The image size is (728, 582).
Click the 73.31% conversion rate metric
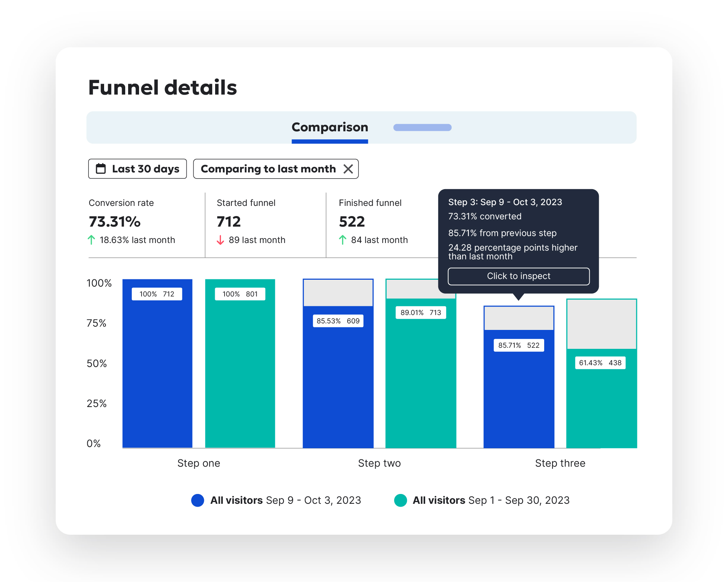point(114,222)
